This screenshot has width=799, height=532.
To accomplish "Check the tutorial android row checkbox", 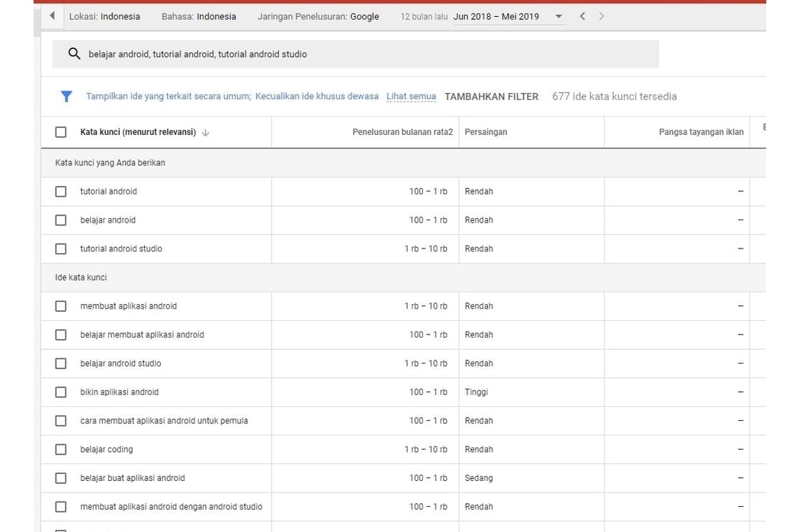I will [61, 191].
